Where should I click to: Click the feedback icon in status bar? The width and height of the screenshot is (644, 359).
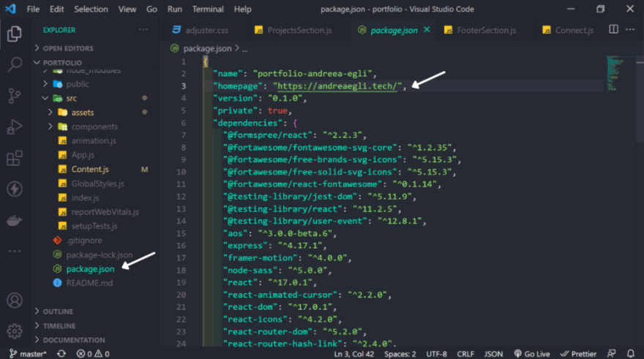612,354
